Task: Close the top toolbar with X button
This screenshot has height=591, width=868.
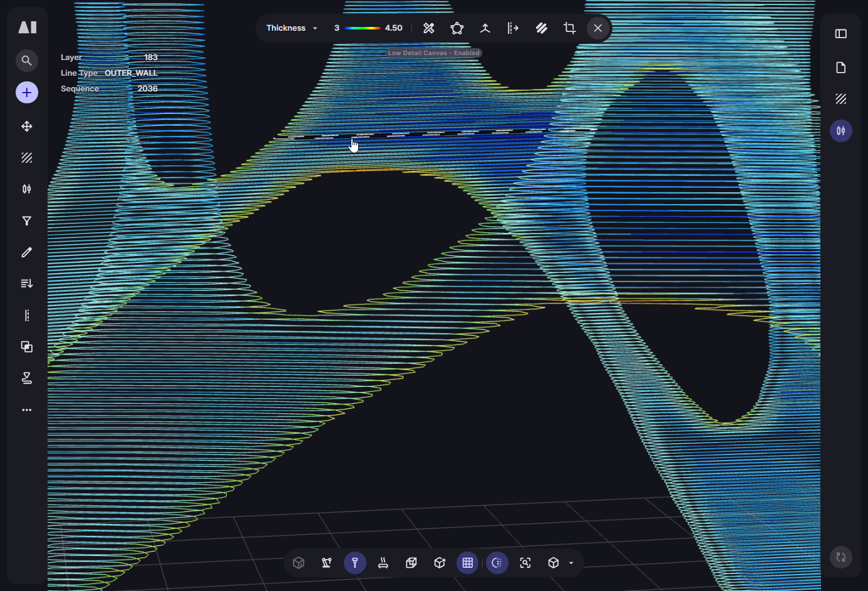Action: point(598,28)
